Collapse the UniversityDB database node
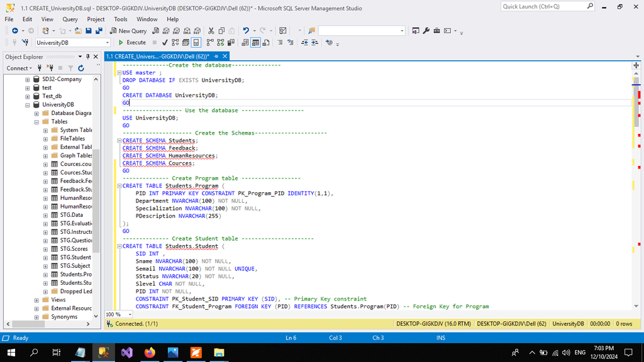 (28, 105)
